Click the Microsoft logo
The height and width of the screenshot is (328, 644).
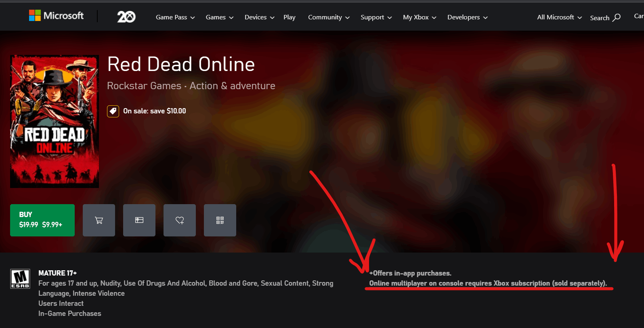pyautogui.click(x=56, y=16)
